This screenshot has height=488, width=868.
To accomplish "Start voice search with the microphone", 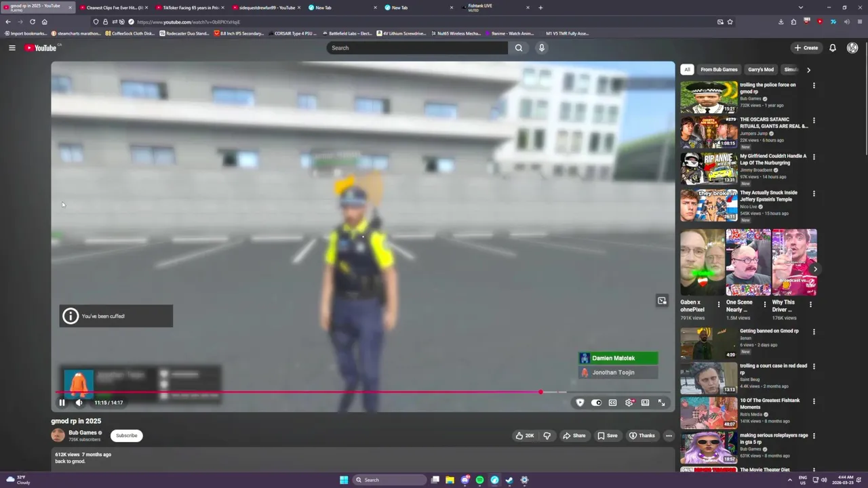I will click(x=541, y=47).
